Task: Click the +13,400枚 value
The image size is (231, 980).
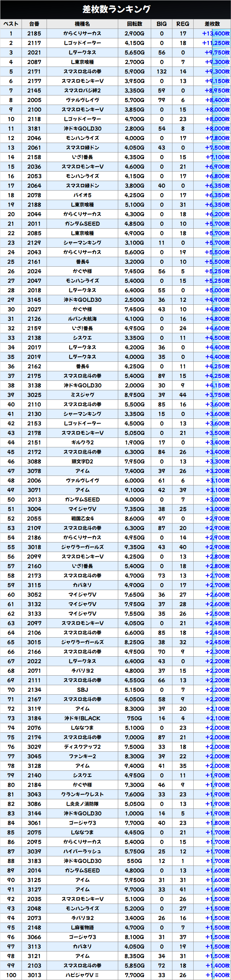Action: coord(216,34)
